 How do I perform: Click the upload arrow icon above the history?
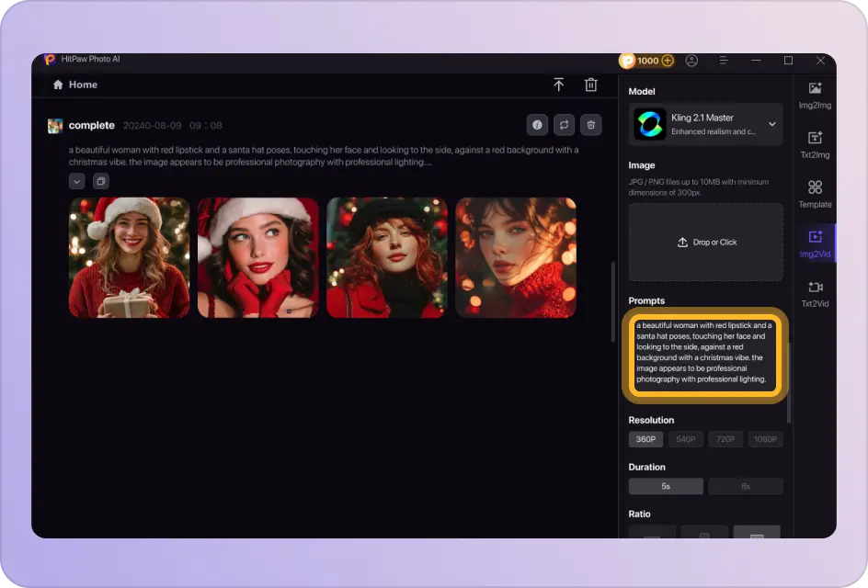click(x=558, y=84)
